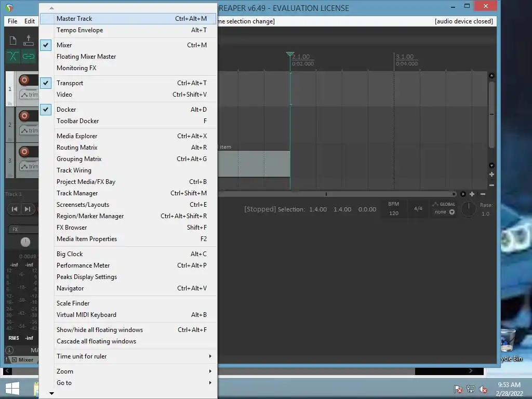This screenshot has width=532, height=399.
Task: Uncheck the Mixer menu item
Action: point(128,45)
